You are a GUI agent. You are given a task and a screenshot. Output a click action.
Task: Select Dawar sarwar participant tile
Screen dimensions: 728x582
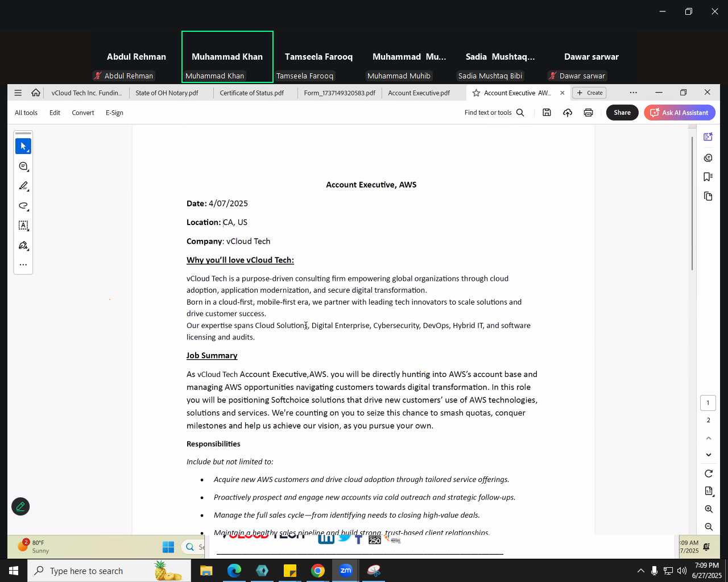[x=591, y=57]
